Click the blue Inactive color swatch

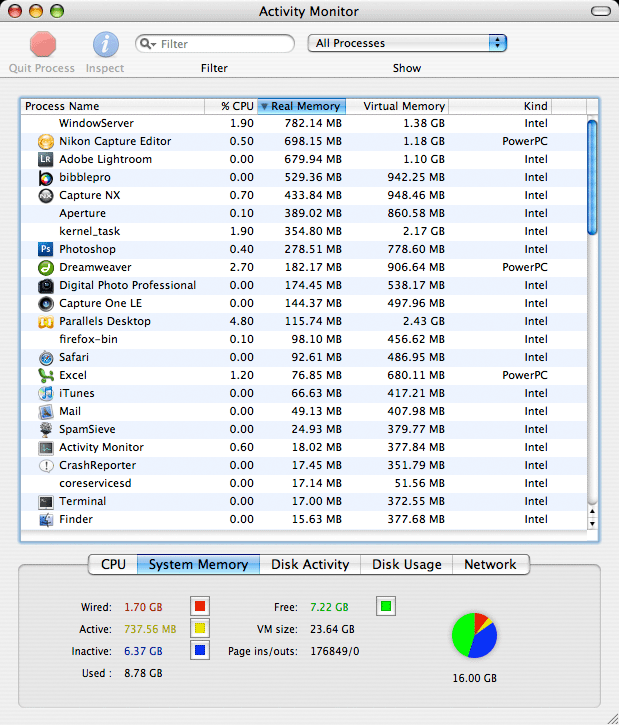tap(200, 651)
